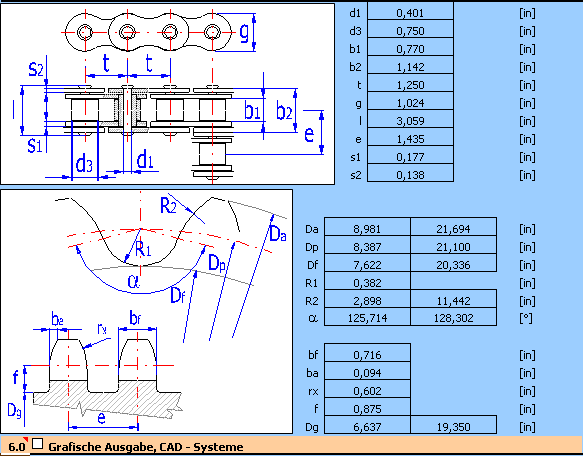Click the e value cell 1,435
This screenshot has height=456, width=583.
pyautogui.click(x=410, y=137)
